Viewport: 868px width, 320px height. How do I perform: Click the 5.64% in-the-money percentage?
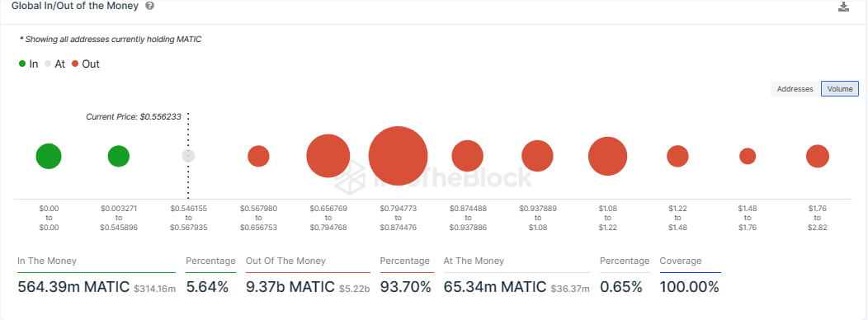pos(207,287)
